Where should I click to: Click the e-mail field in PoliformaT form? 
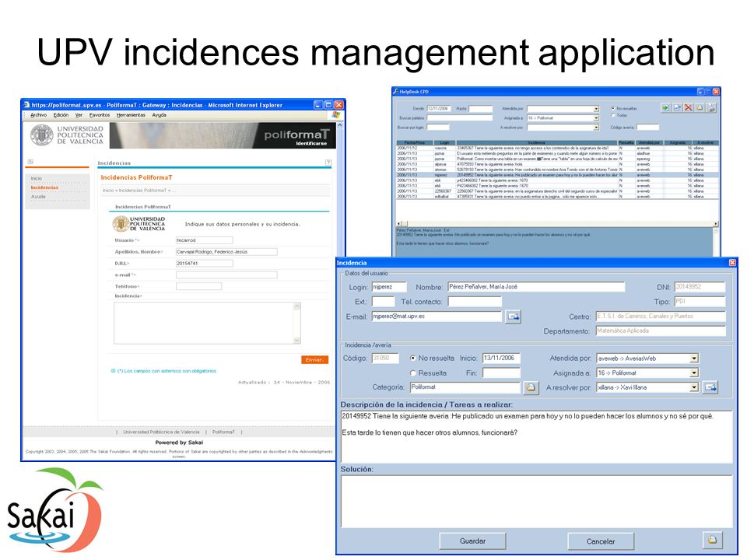pyautogui.click(x=226, y=275)
